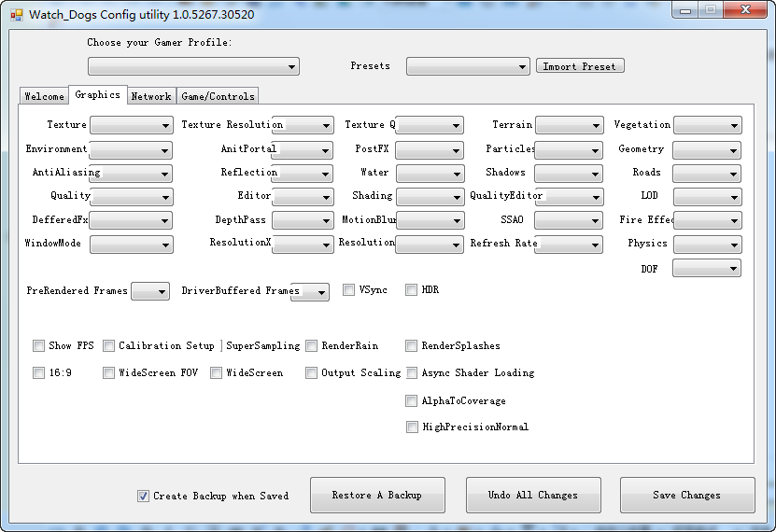Click the Import Preset button

point(580,65)
